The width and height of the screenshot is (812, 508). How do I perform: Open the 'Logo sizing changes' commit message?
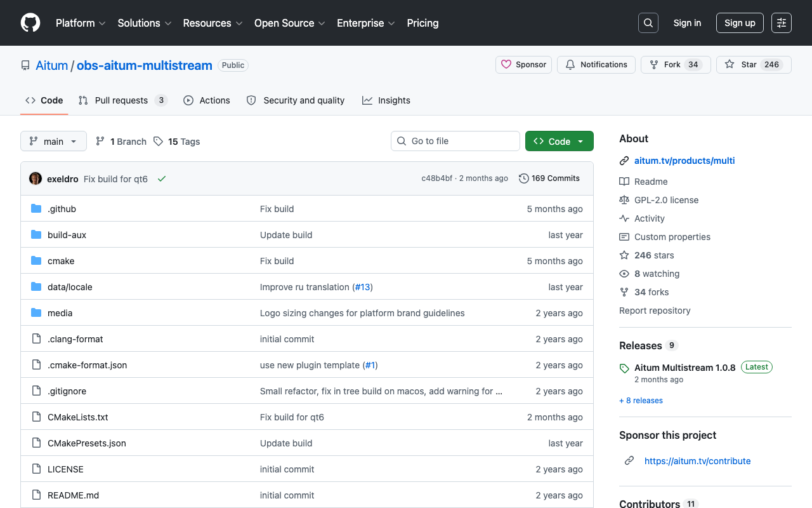pyautogui.click(x=362, y=313)
